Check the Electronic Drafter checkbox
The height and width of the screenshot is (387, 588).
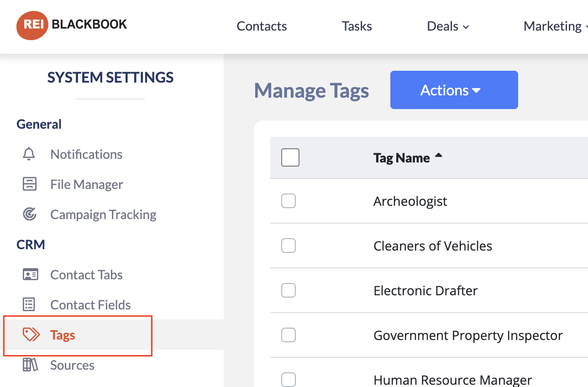(289, 290)
